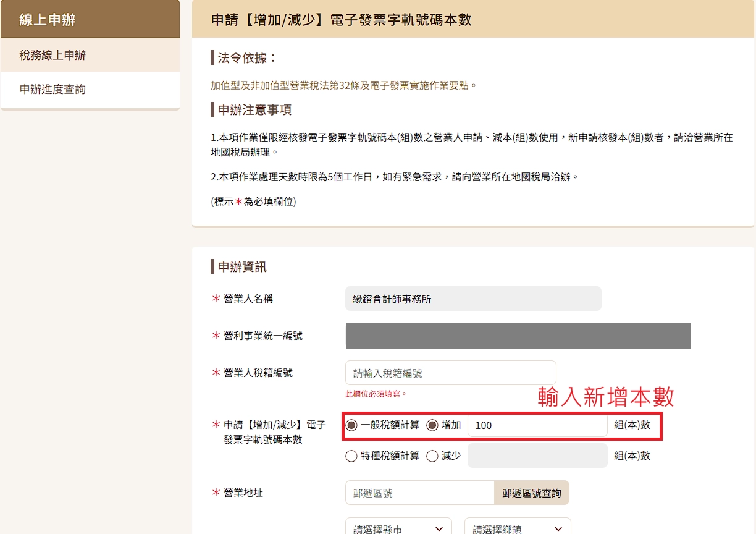
Task: Click the 此欄位必須填寫 validation message
Action: tap(376, 394)
